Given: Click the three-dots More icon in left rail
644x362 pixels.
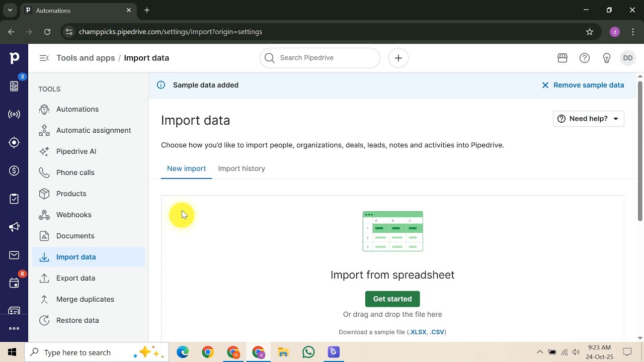Looking at the screenshot, I should (x=14, y=328).
